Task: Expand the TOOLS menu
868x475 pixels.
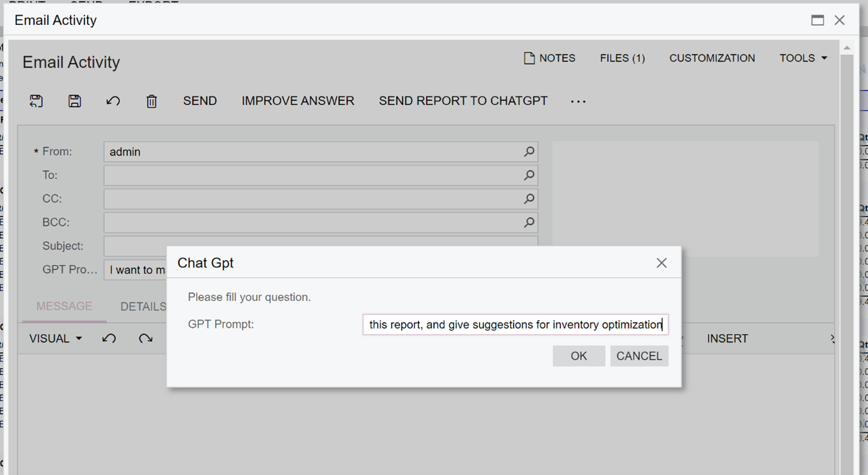Action: pos(802,58)
